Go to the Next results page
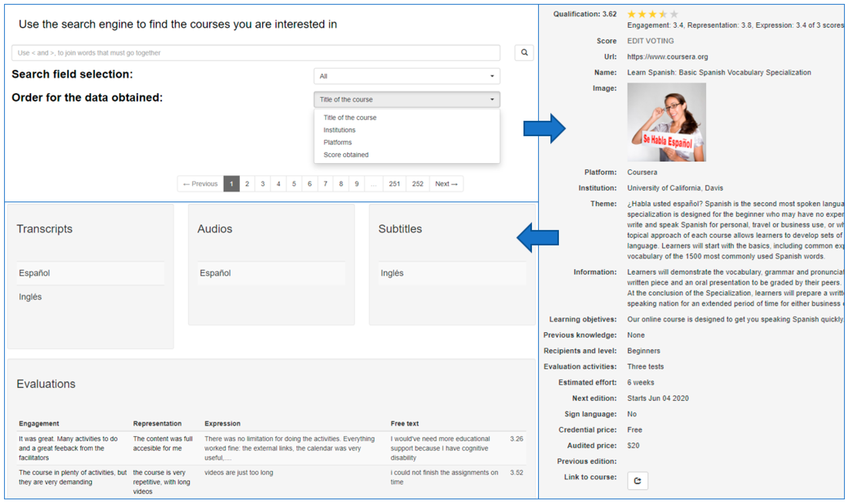This screenshot has height=504, width=849. point(446,184)
